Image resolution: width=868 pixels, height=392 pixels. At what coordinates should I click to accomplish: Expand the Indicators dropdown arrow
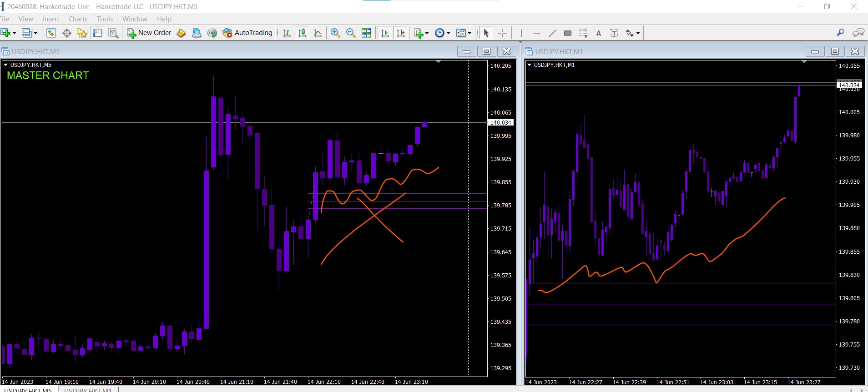(x=427, y=33)
